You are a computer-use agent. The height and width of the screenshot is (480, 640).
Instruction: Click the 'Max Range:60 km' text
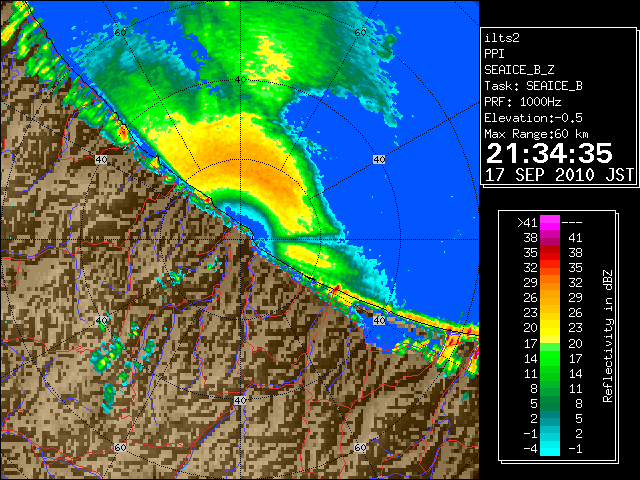536,134
